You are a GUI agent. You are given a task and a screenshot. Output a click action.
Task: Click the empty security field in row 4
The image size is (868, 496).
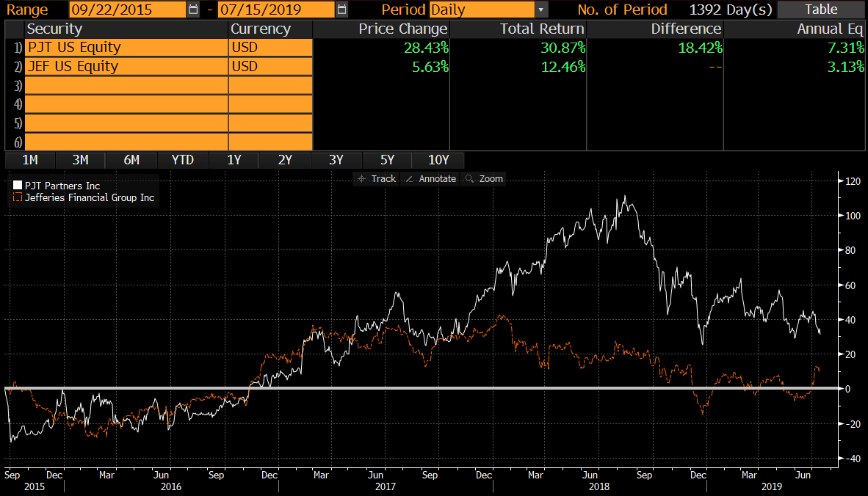coord(127,104)
